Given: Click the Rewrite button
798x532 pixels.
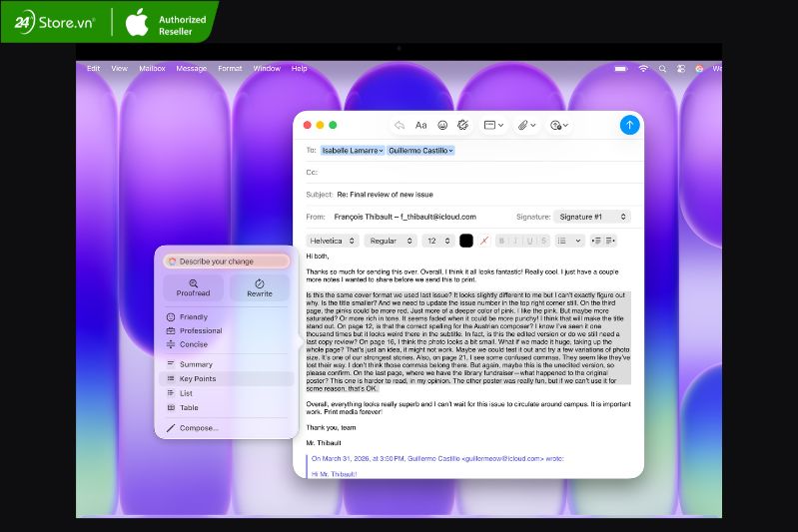Looking at the screenshot, I should click(260, 288).
